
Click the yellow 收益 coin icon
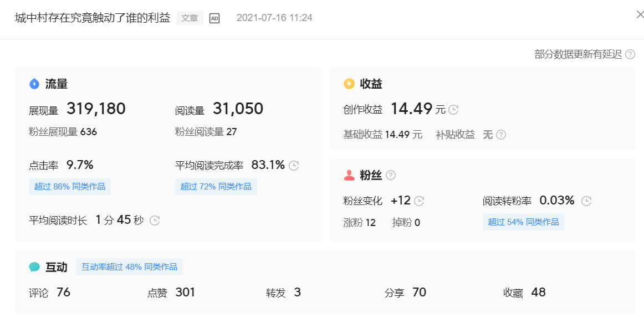tap(348, 84)
